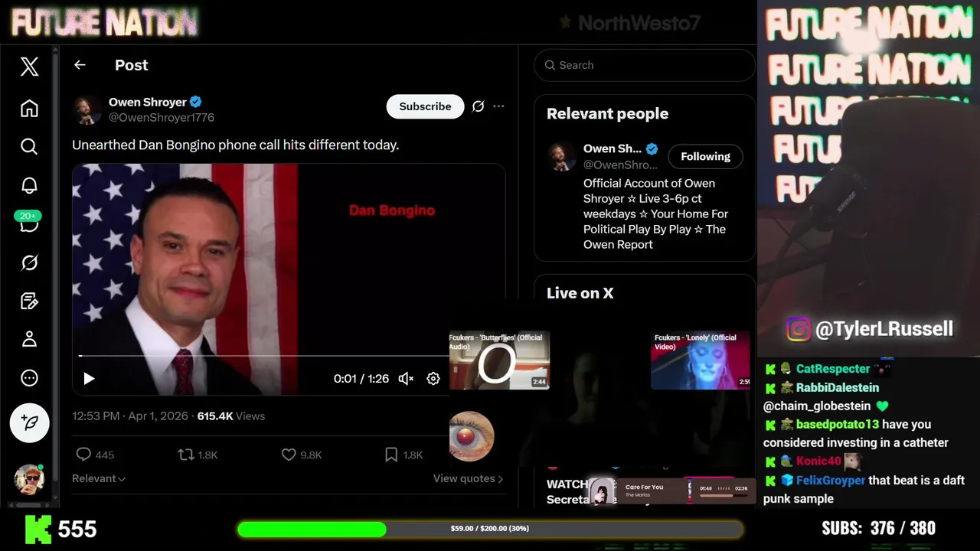Image resolution: width=980 pixels, height=551 pixels.
Task: Open Explore search icon in sidebar
Action: pyautogui.click(x=29, y=146)
